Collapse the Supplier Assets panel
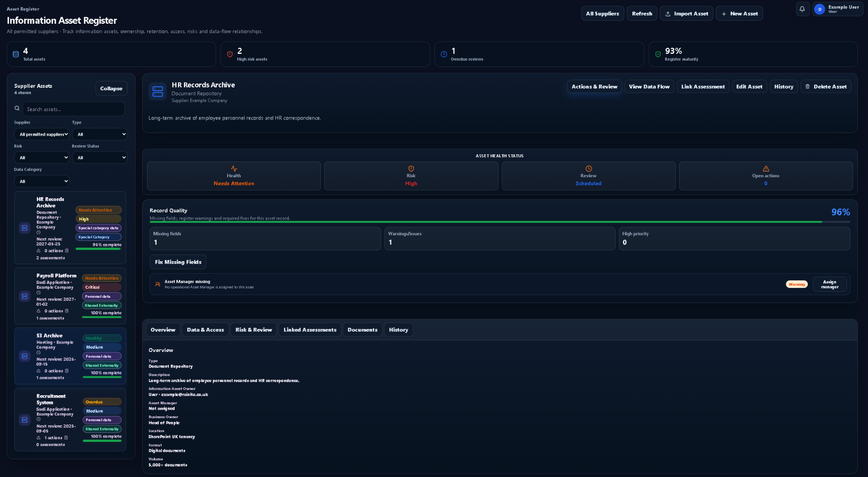The height and width of the screenshot is (477, 868). 111,88
